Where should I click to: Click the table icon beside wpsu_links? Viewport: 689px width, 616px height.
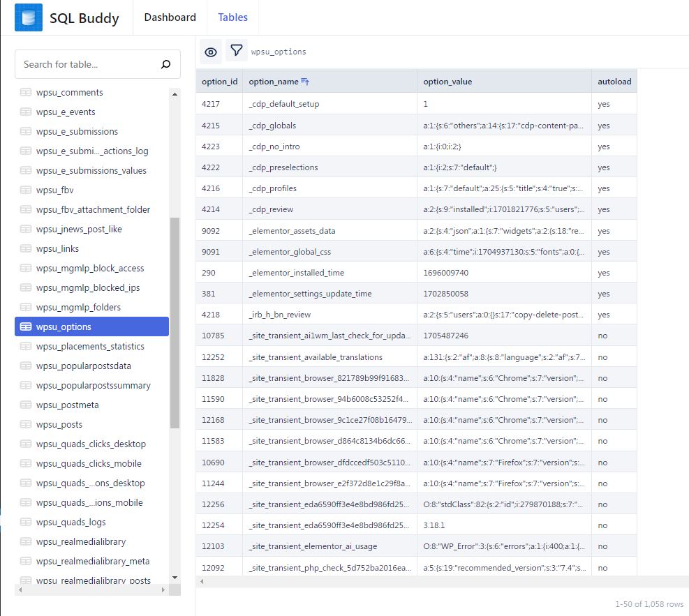(26, 248)
